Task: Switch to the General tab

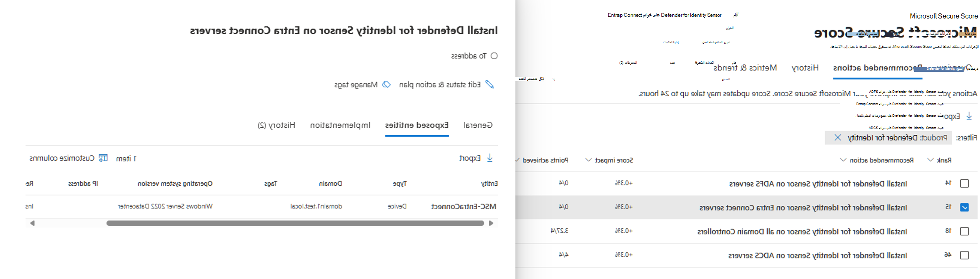Action: pos(478,125)
